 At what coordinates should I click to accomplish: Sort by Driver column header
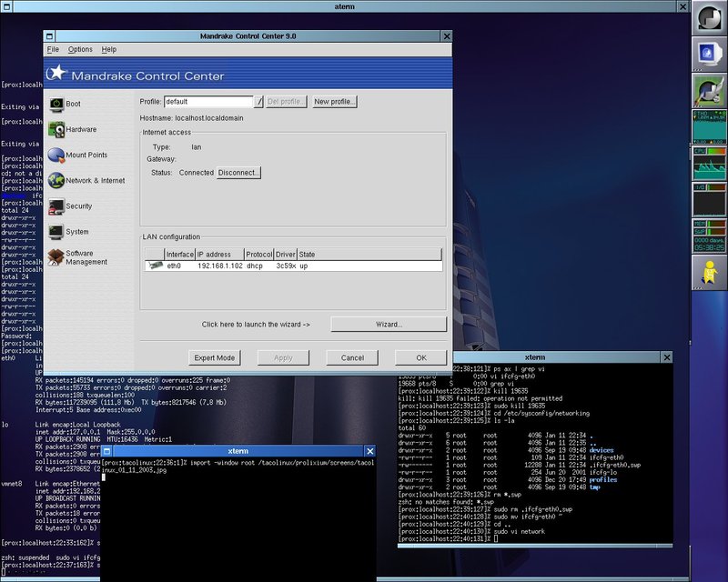286,255
